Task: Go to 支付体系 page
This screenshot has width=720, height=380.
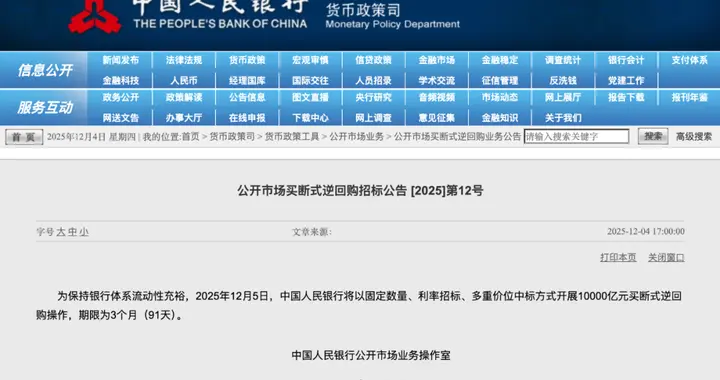Action: pos(689,60)
